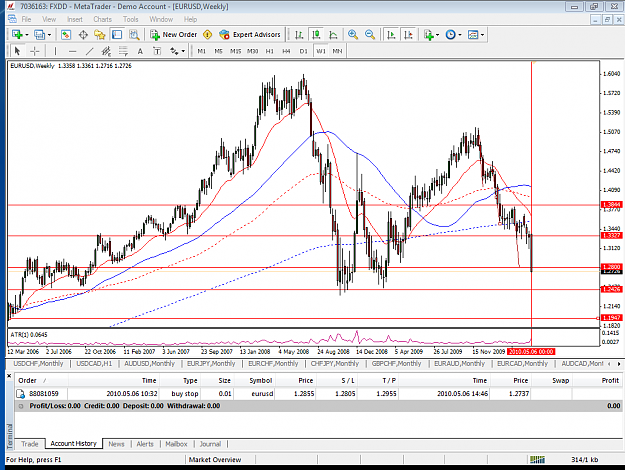Open the Data Window crosshair-circle icon
Screen dimensions: 625x470
click(x=83, y=35)
